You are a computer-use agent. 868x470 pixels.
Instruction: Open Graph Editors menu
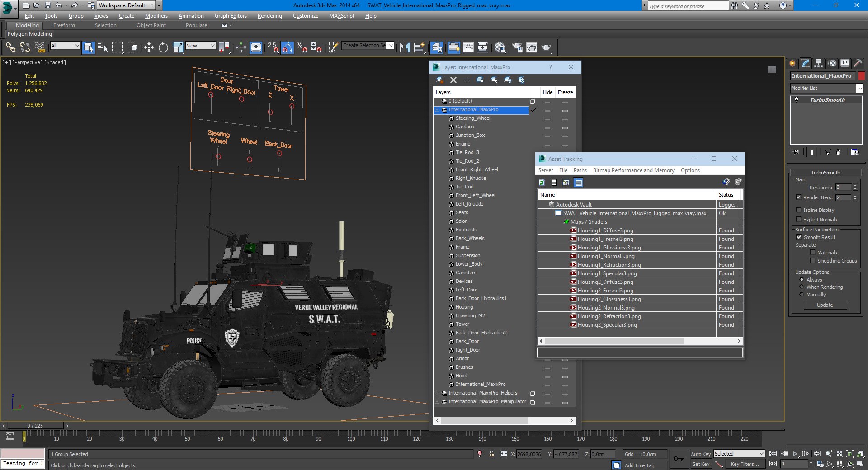coord(231,16)
